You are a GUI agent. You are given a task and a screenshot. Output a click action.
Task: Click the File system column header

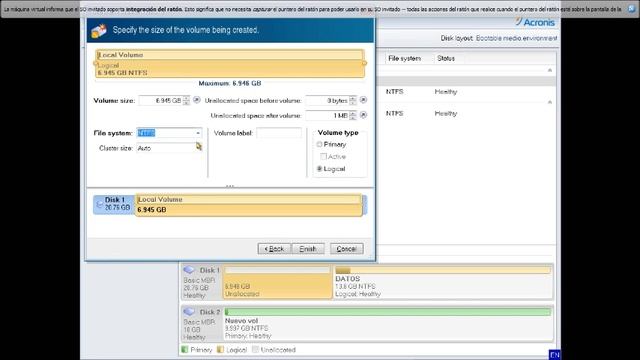(404, 58)
